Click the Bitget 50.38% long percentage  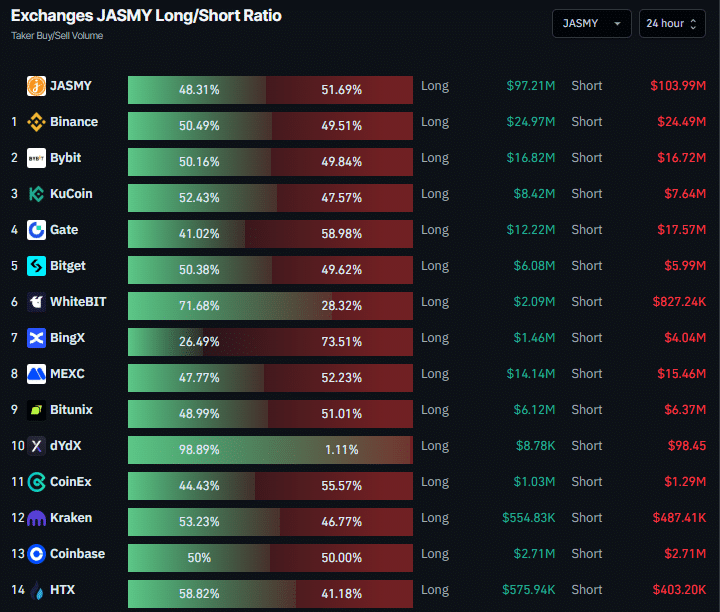[199, 270]
